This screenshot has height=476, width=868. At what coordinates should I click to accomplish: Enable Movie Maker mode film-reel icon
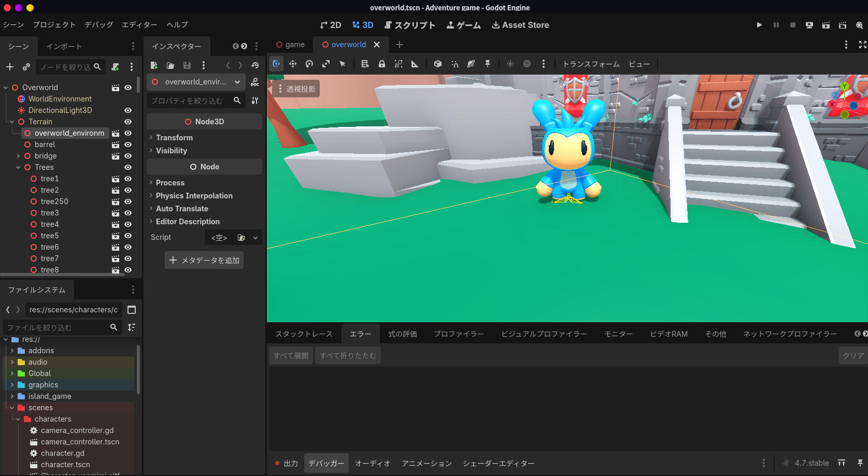(x=859, y=25)
